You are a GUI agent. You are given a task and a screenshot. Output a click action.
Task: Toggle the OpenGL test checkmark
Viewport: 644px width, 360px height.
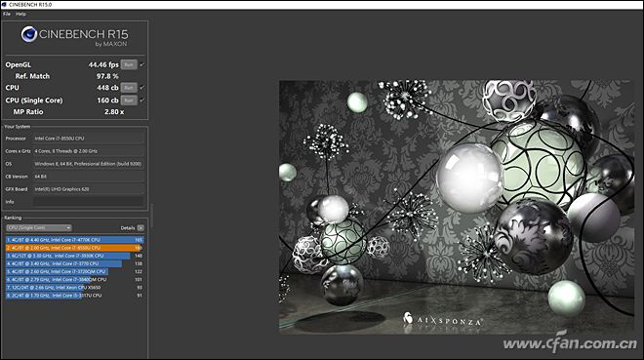point(142,64)
